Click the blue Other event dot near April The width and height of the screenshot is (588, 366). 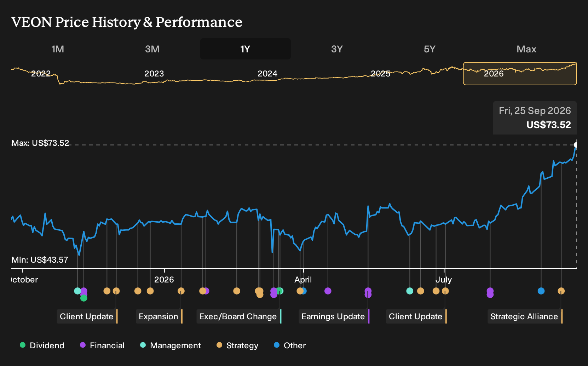tap(304, 291)
